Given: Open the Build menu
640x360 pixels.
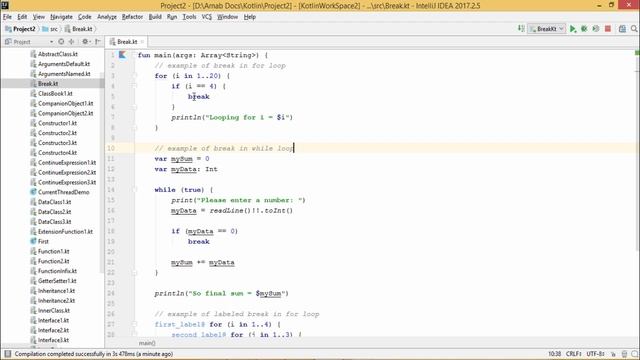Looking at the screenshot, I should coord(155,17).
